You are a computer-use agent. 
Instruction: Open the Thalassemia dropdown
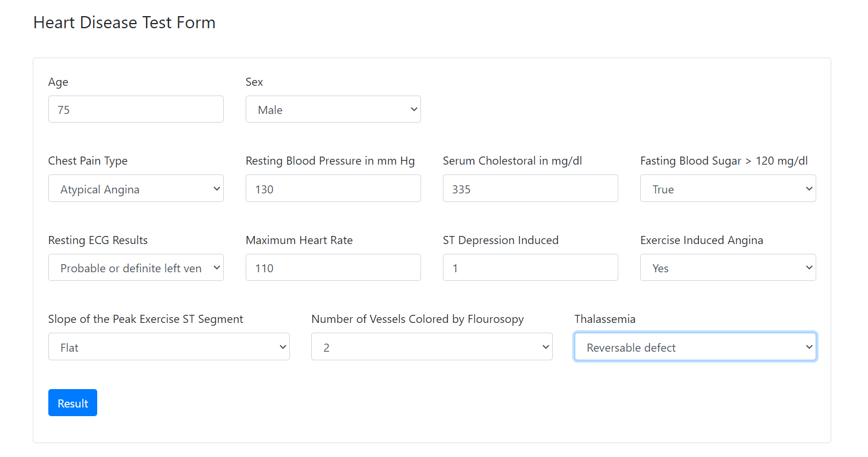[x=695, y=347]
